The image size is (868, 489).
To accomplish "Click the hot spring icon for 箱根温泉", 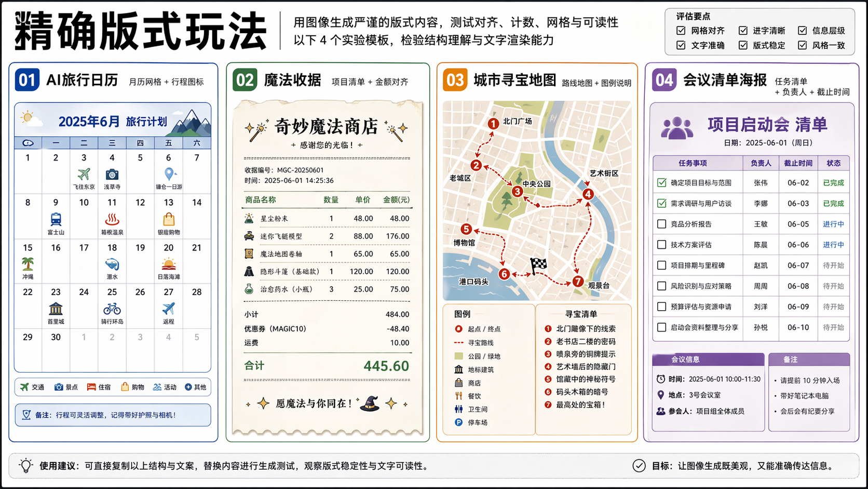I will click(112, 219).
